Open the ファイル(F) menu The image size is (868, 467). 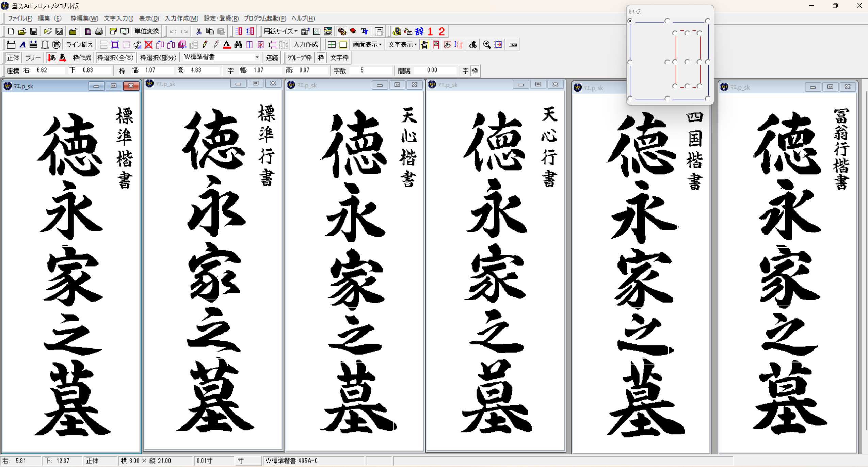point(20,18)
